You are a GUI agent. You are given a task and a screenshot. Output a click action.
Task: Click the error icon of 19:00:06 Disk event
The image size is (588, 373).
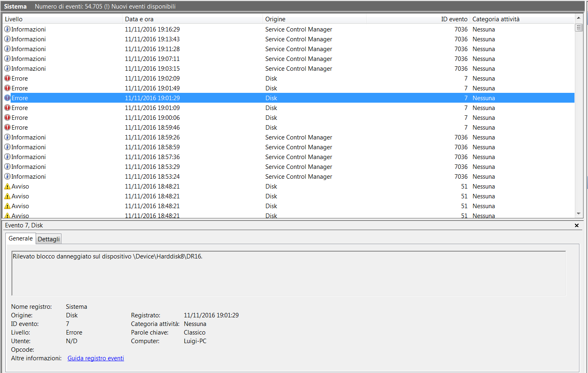(7, 118)
